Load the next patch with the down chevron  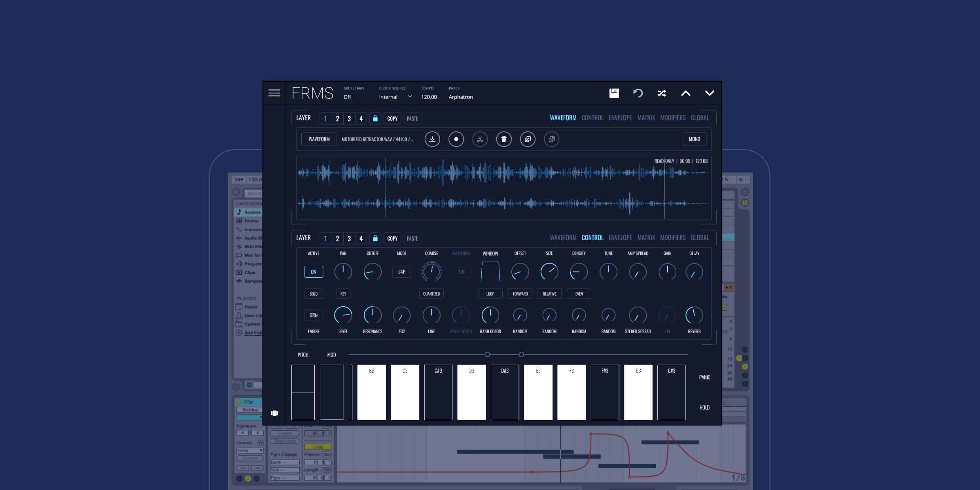coord(710,93)
